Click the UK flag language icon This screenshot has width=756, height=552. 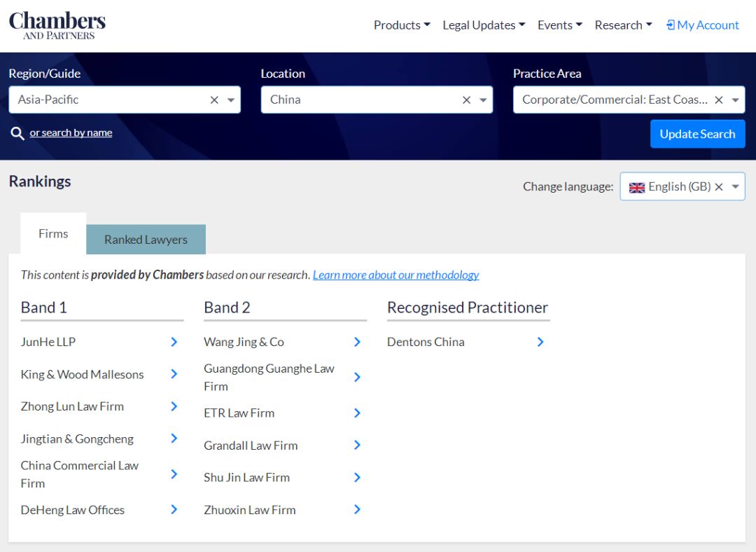pyautogui.click(x=637, y=187)
